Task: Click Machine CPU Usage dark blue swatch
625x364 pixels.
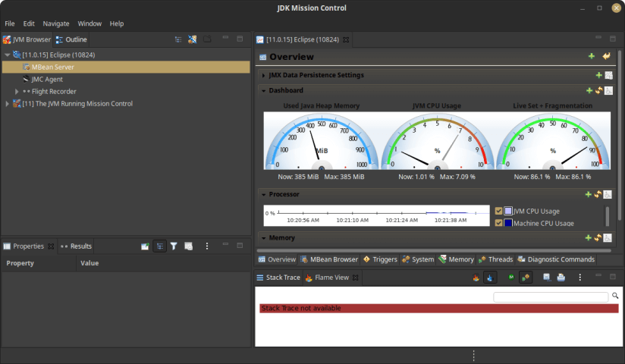Action: 508,223
